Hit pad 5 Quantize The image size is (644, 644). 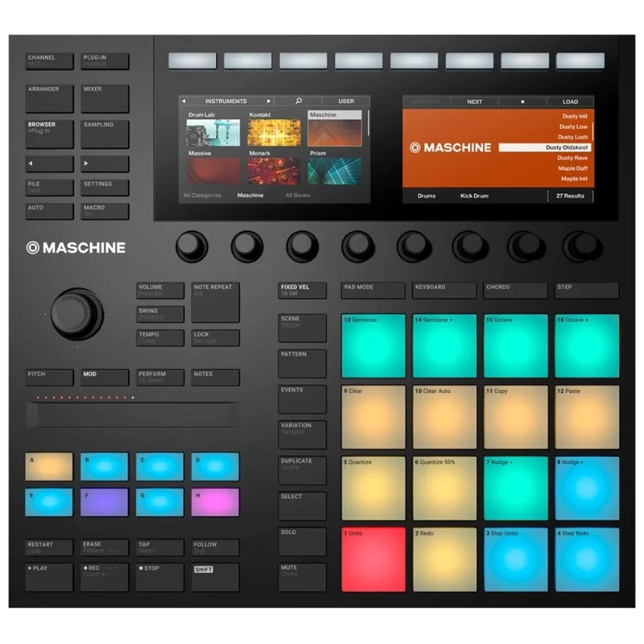(x=374, y=489)
